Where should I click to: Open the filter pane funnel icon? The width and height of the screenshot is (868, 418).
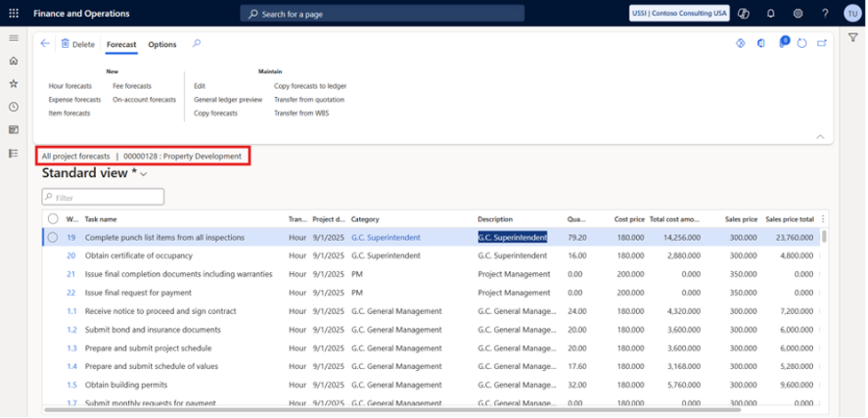[853, 37]
